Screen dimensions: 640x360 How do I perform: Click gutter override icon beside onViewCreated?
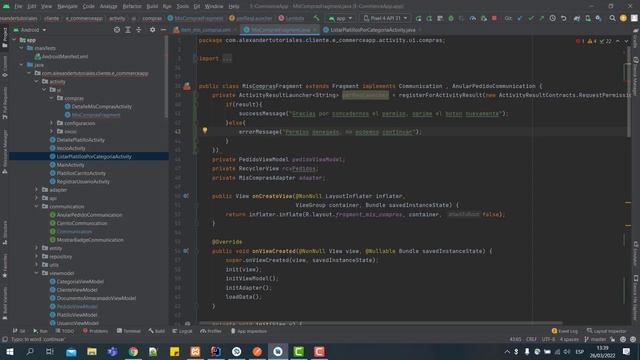(x=186, y=251)
